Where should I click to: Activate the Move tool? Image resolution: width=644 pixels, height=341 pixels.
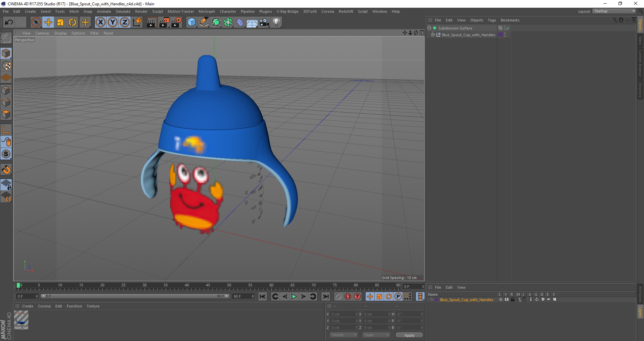48,22
